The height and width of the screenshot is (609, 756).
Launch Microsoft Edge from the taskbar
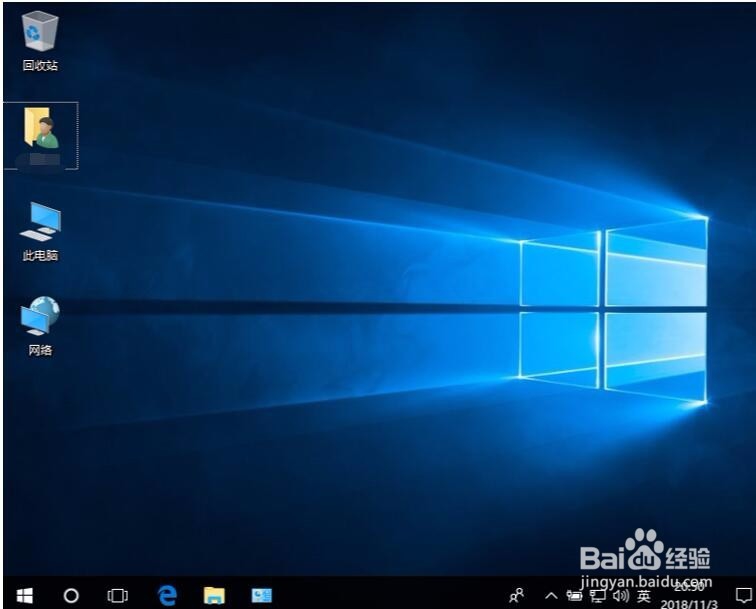167,595
